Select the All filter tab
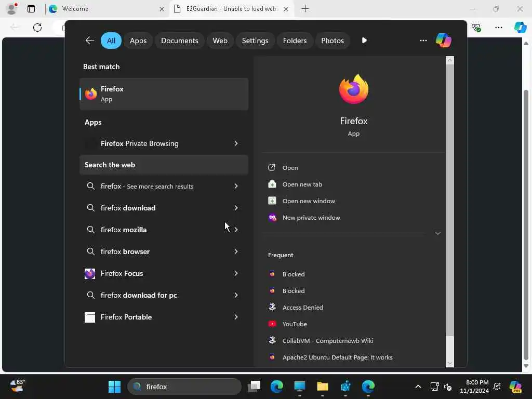 coord(111,41)
